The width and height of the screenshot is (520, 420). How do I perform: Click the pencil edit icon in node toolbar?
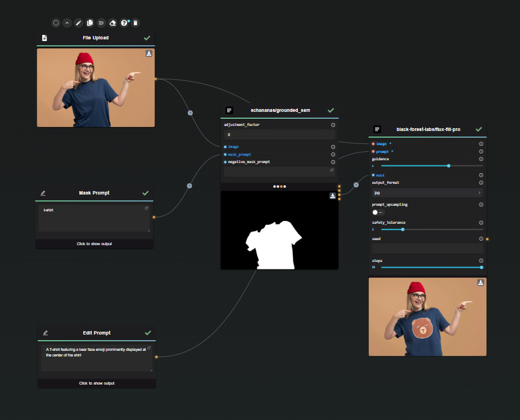click(x=78, y=23)
